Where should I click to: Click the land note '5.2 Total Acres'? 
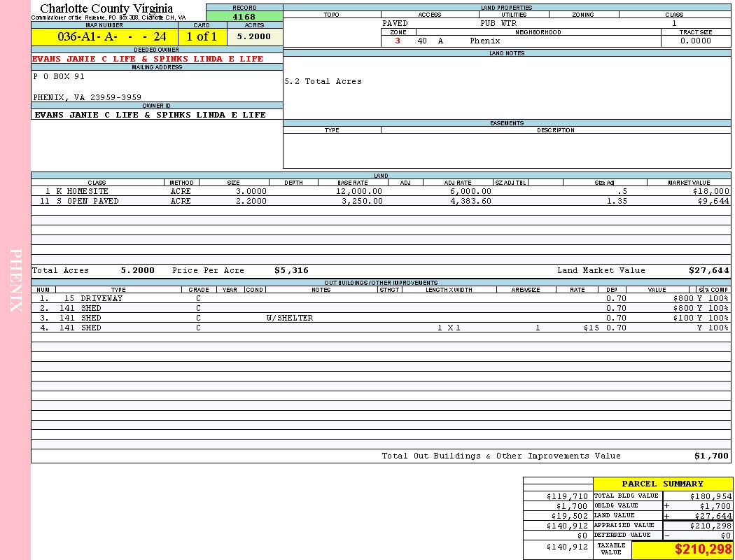pos(323,81)
